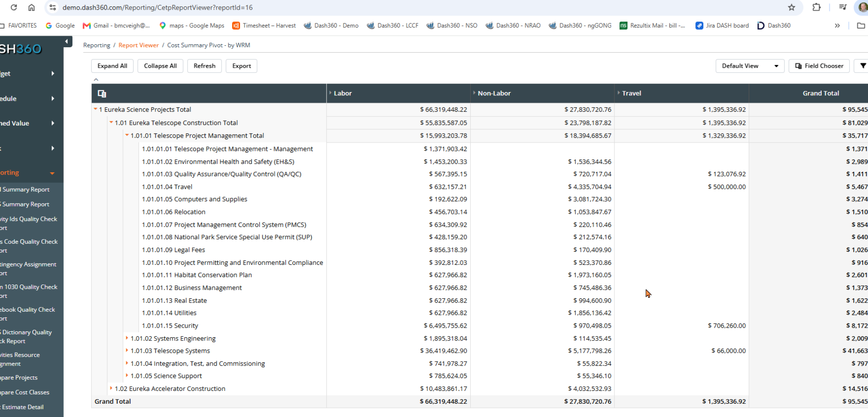Image resolution: width=868 pixels, height=417 pixels.
Task: Reload the page with browser refresh icon
Action: (x=14, y=7)
